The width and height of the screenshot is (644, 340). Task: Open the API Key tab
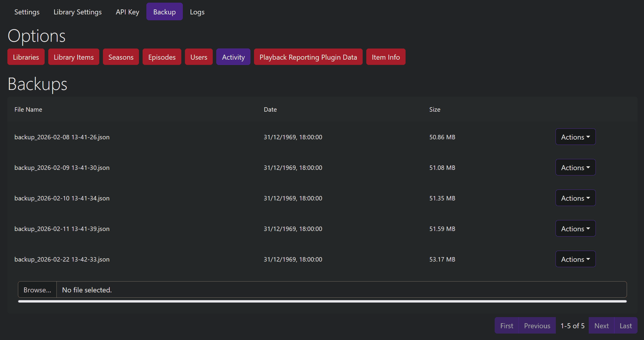(x=127, y=12)
